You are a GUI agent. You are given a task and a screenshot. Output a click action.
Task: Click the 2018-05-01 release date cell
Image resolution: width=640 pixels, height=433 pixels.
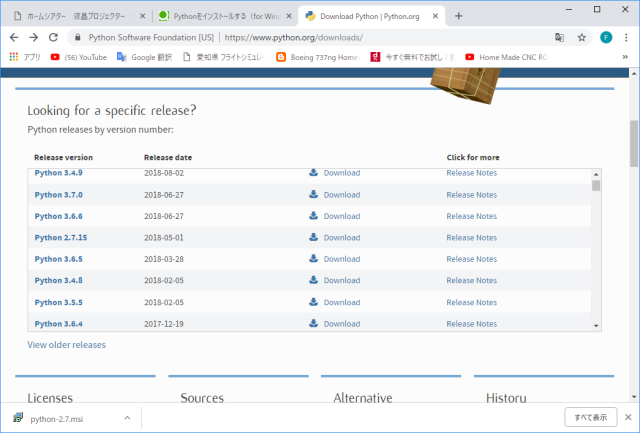tap(164, 238)
